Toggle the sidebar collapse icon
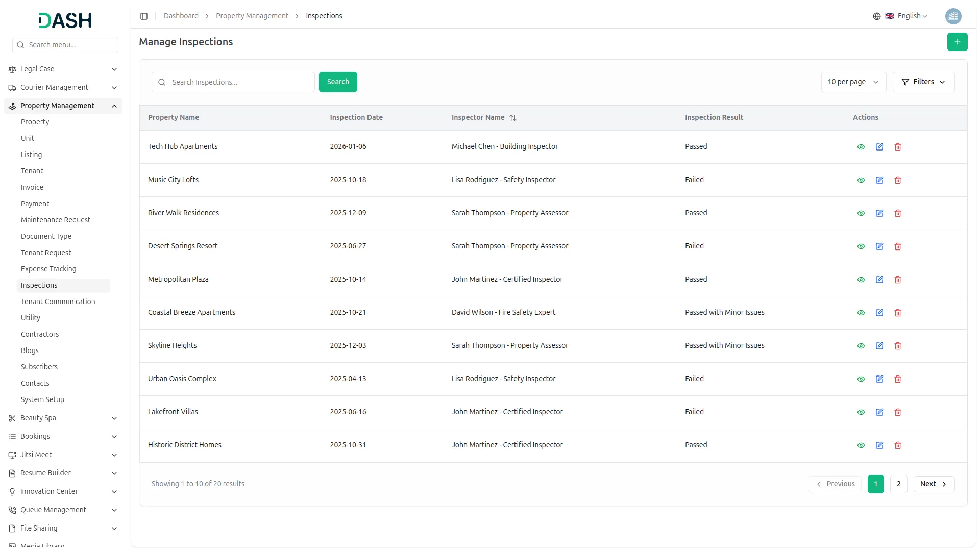Screen dimensions: 980x551 coord(144,16)
